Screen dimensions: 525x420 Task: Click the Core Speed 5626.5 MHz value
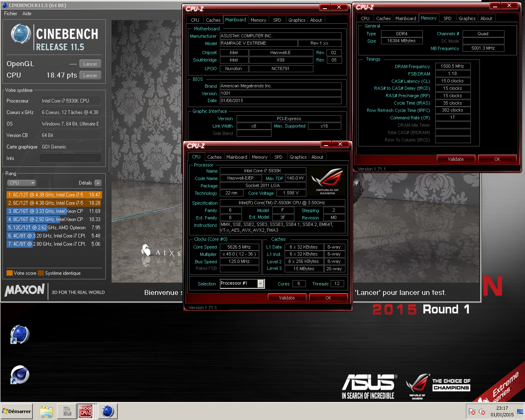[x=239, y=247]
